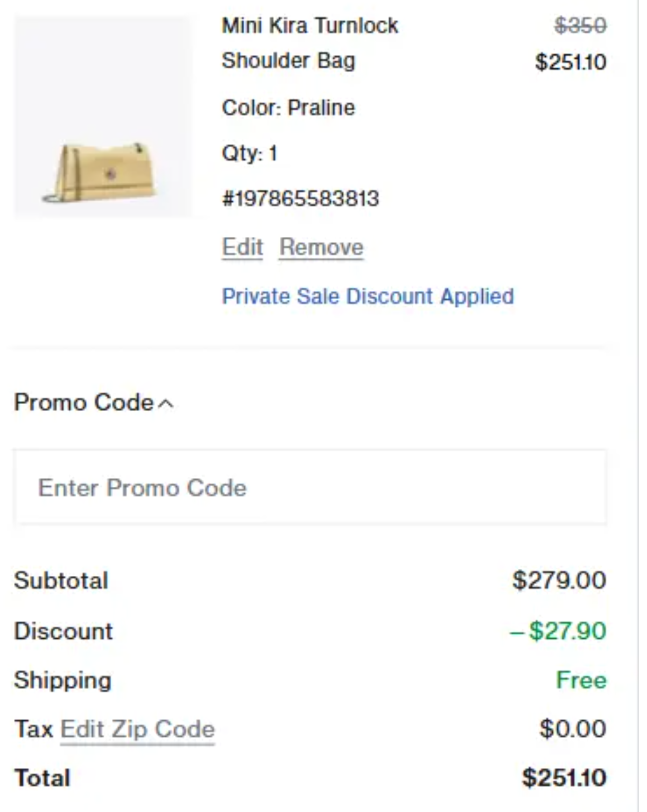Image resolution: width=647 pixels, height=812 pixels.
Task: Remove the Mini Kira bag from cart
Action: (321, 247)
